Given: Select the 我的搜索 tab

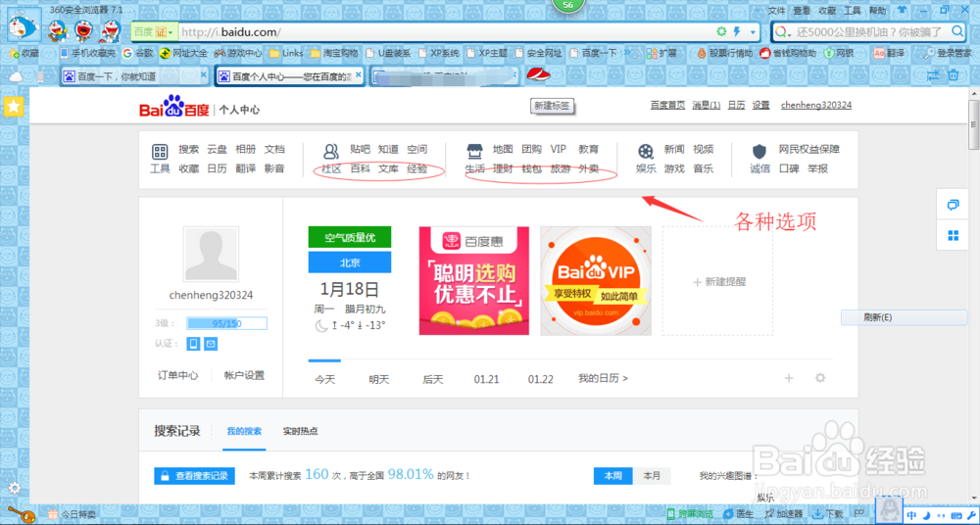Looking at the screenshot, I should point(244,431).
